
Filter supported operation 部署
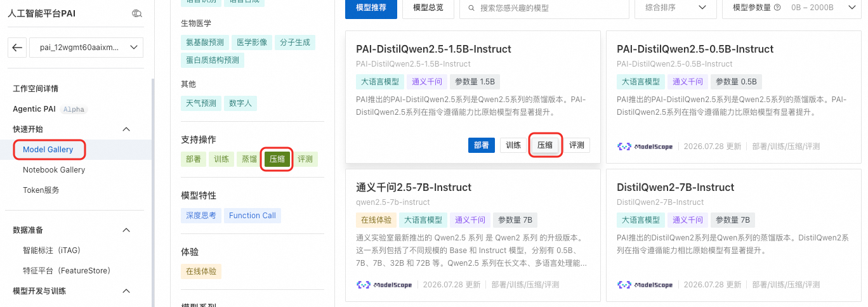coord(194,159)
